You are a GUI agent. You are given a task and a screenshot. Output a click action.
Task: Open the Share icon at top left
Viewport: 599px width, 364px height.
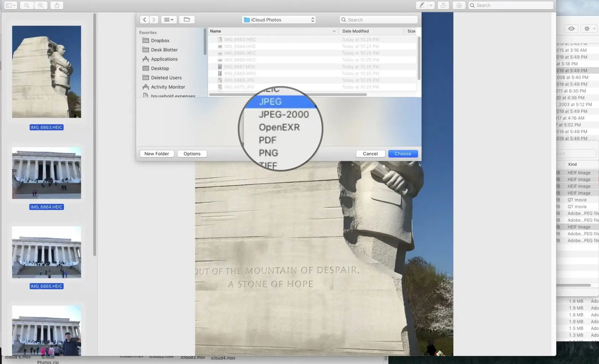[57, 5]
